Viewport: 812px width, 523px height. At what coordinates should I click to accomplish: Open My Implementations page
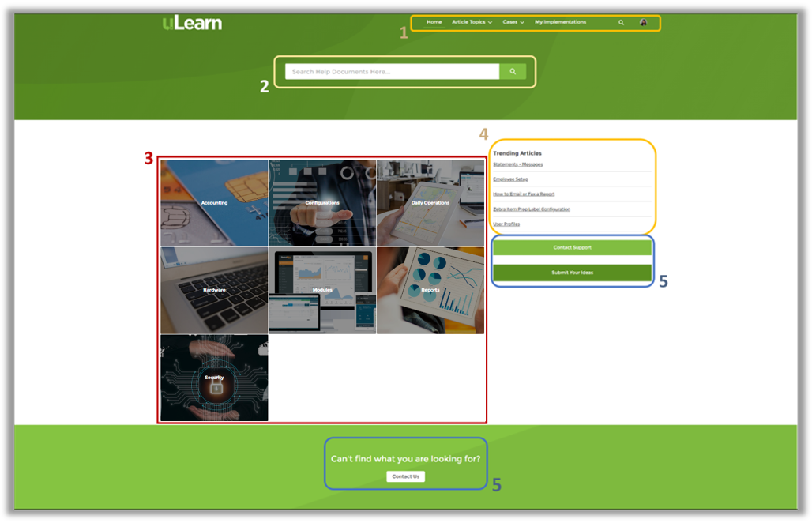click(560, 22)
